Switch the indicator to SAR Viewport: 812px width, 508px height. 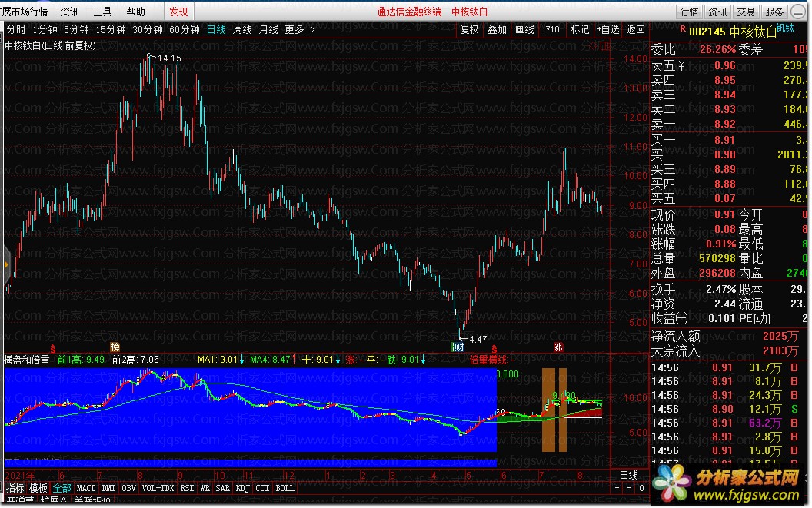click(223, 488)
